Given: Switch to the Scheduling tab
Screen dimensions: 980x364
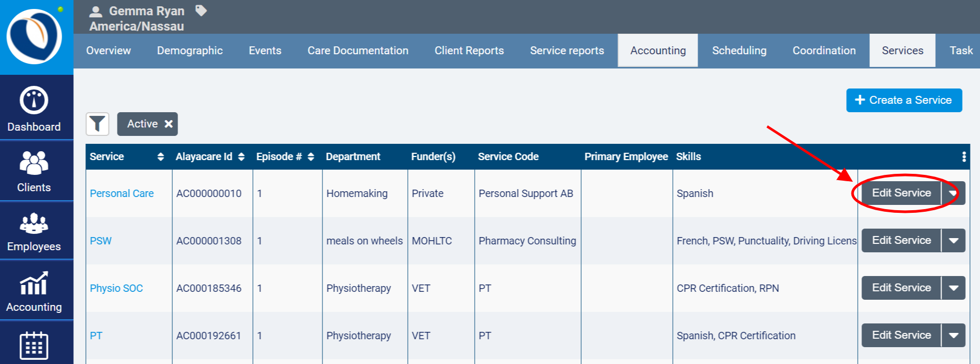Looking at the screenshot, I should 739,51.
